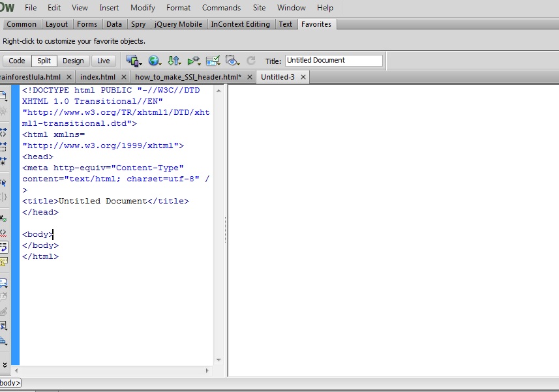Enable Live view
The height and width of the screenshot is (392, 559).
click(104, 61)
